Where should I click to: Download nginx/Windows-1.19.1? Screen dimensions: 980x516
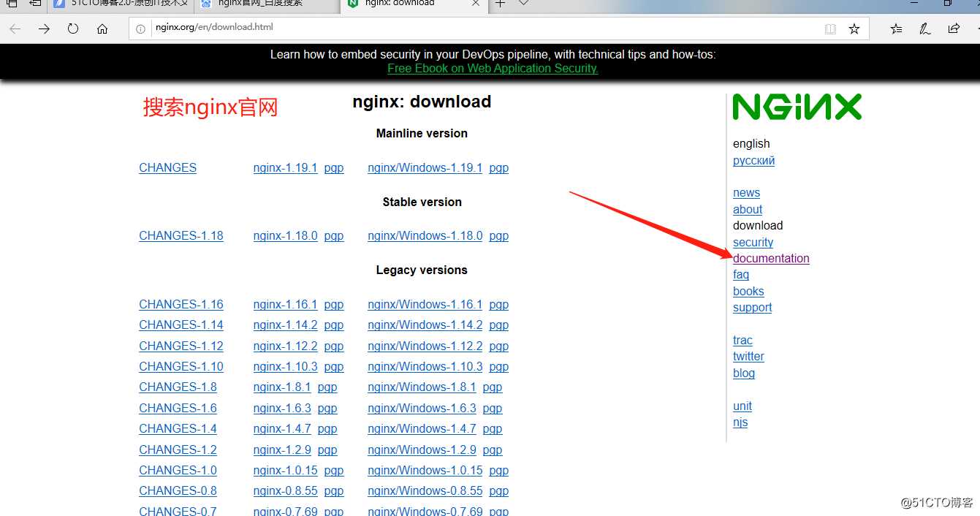click(425, 167)
